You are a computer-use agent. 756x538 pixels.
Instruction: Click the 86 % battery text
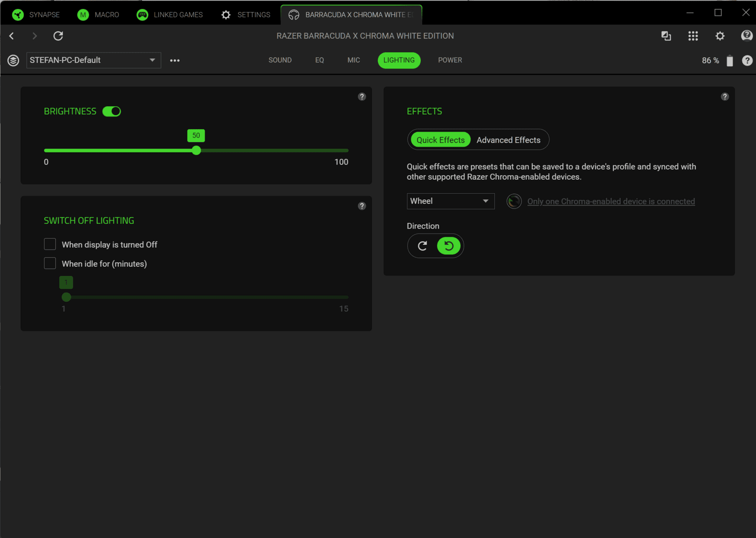click(711, 61)
